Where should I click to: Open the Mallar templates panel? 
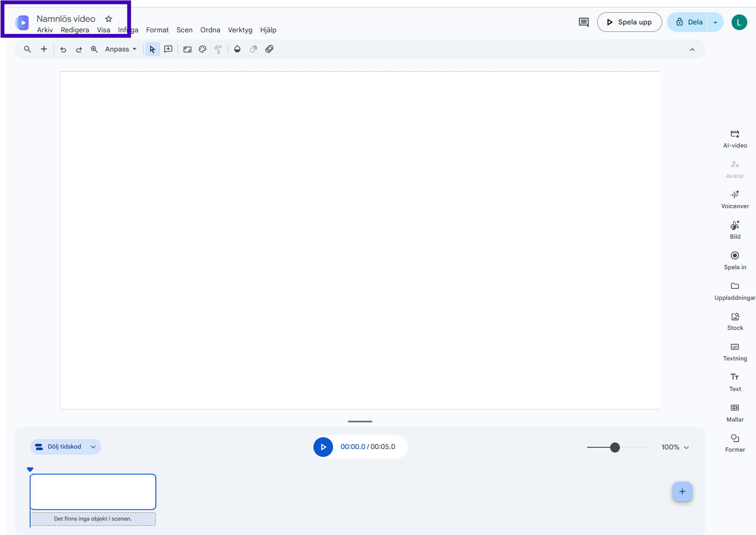coord(735,413)
